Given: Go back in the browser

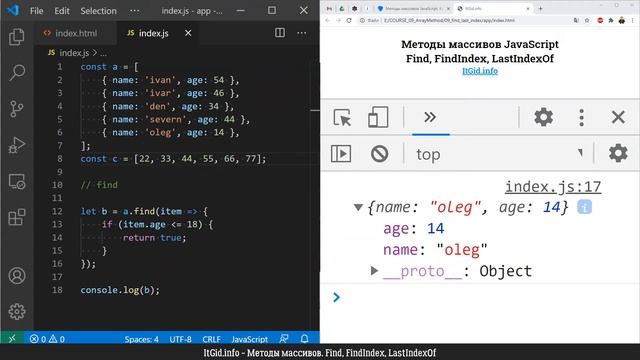Looking at the screenshot, I should [x=327, y=20].
